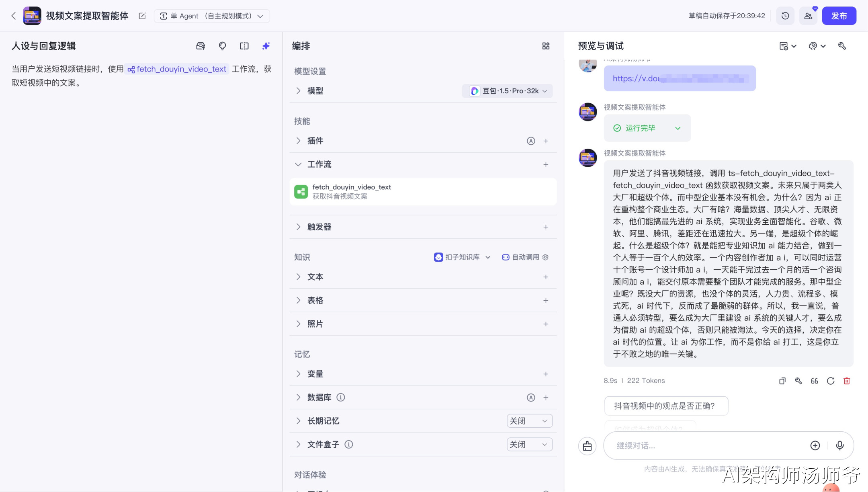
Task: Open the 长期记忆 关闭 dropdown
Action: click(529, 421)
